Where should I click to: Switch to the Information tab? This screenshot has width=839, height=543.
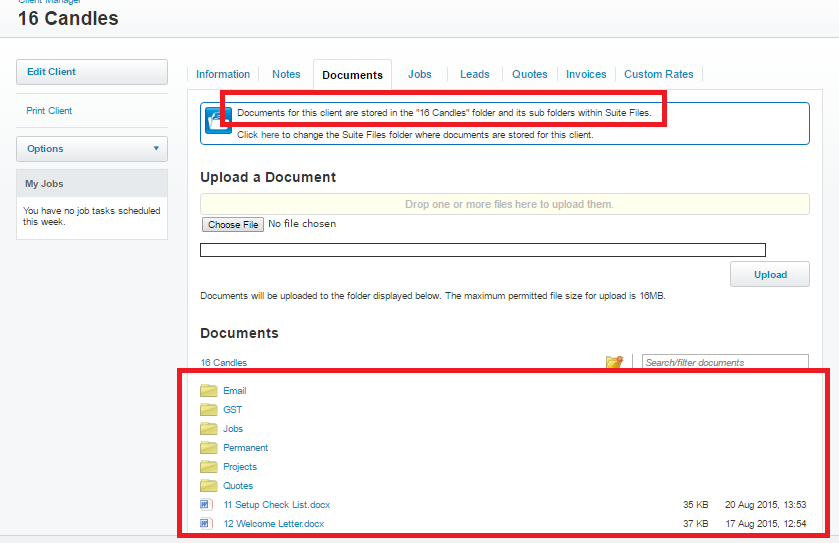[223, 74]
